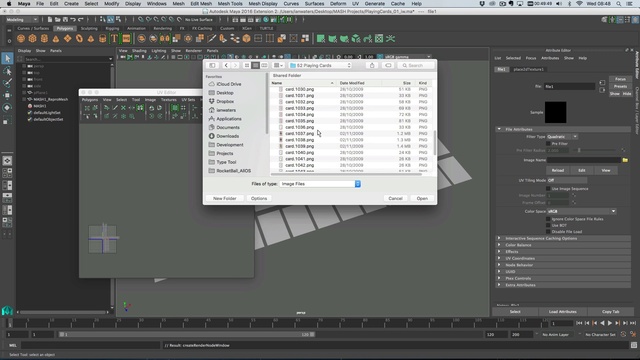
Task: Browse with the Image Name folder icon
Action: click(625, 160)
